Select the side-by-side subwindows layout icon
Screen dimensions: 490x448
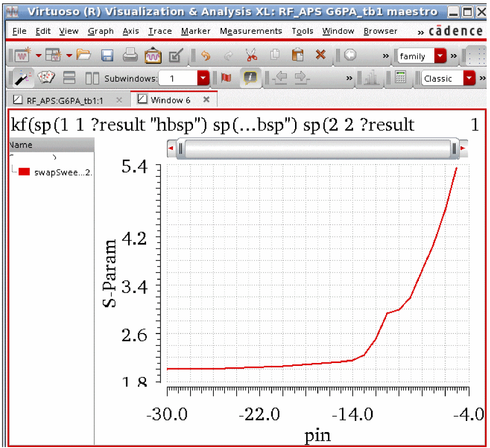92,78
